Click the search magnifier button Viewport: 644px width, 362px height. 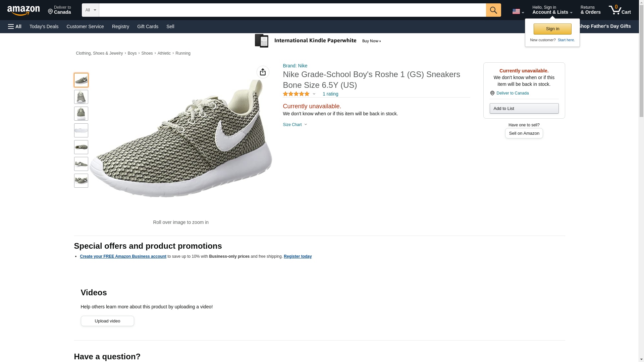(x=493, y=10)
